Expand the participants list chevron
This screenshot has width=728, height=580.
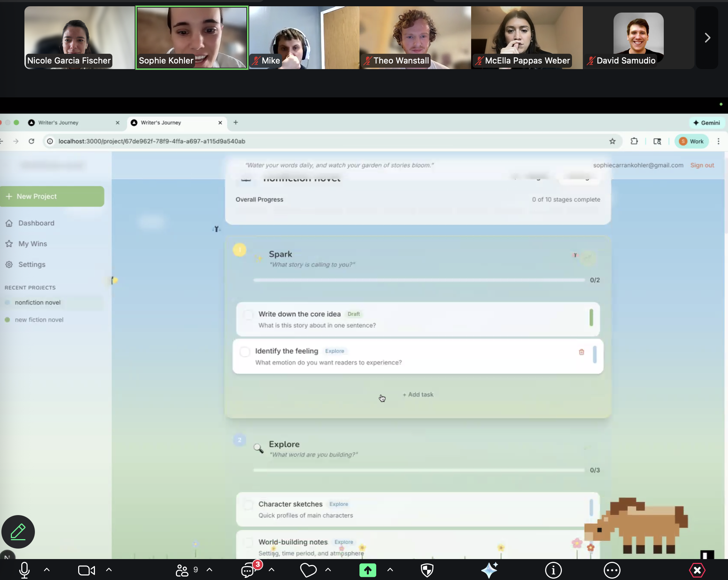(x=209, y=570)
